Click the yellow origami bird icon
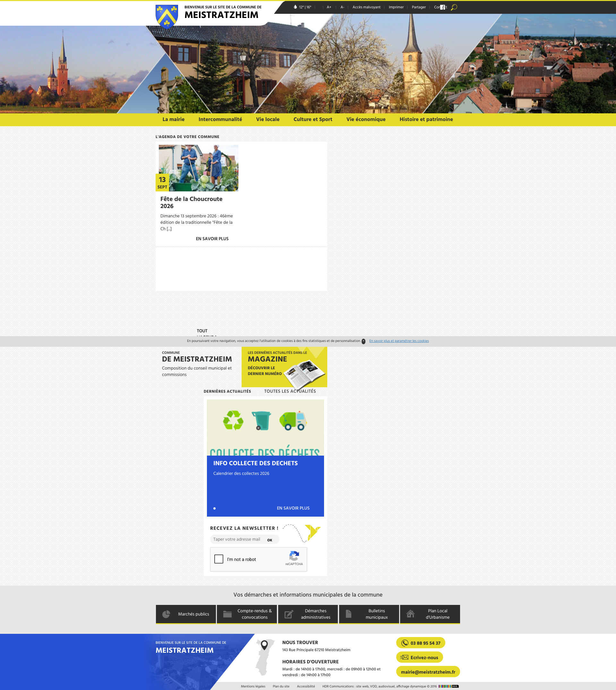The width and height of the screenshot is (616, 690). coord(312,532)
